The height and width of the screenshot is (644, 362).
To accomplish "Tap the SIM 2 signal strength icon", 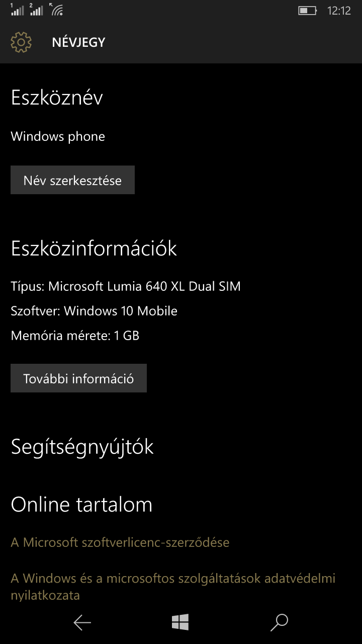I will coord(36,9).
